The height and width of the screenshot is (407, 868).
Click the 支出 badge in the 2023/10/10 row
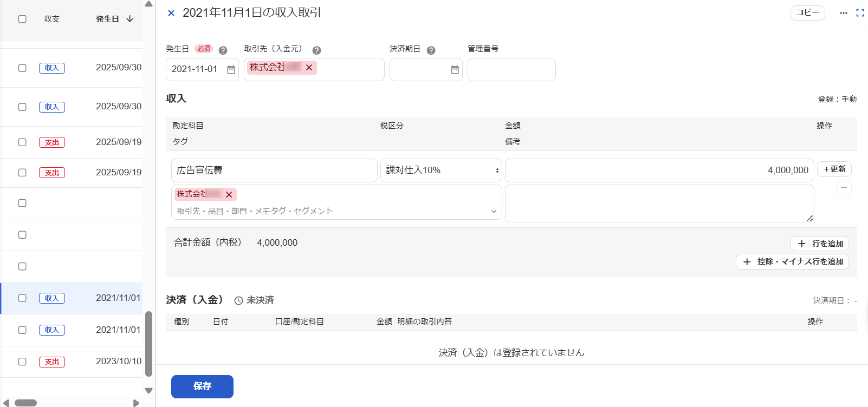[52, 362]
